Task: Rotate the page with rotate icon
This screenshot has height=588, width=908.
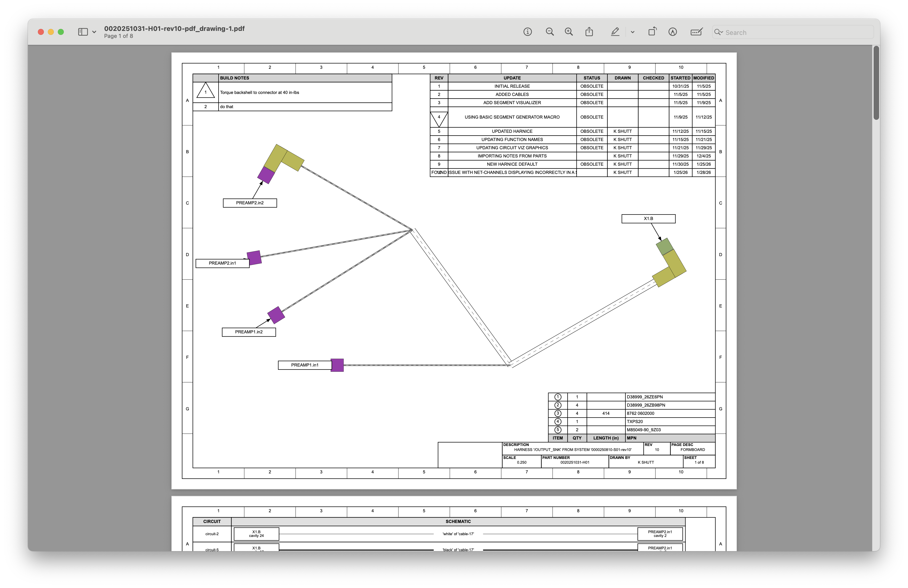Action: click(x=652, y=32)
